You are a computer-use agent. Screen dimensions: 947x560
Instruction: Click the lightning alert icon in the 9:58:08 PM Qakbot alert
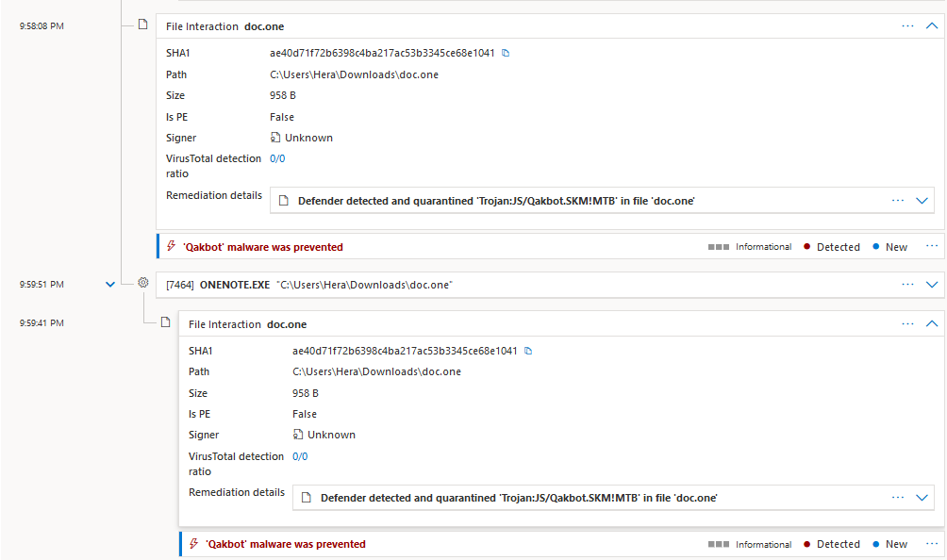(x=172, y=246)
